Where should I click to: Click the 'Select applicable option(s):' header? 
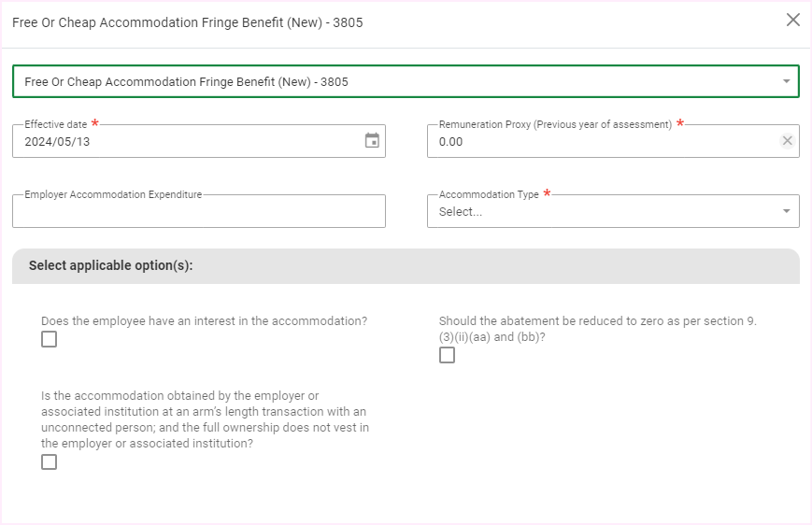tap(111, 265)
